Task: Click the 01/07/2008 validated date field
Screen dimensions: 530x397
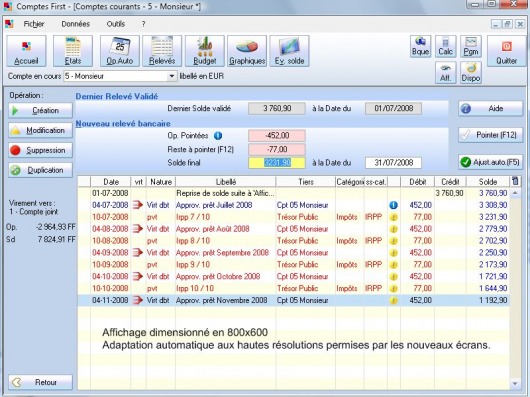Action: click(x=393, y=108)
